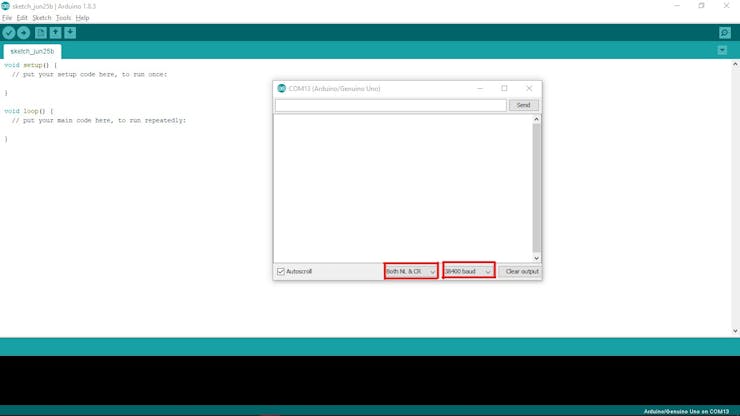Open the Edit menu
Screen dimensions: 740x416
[22, 18]
